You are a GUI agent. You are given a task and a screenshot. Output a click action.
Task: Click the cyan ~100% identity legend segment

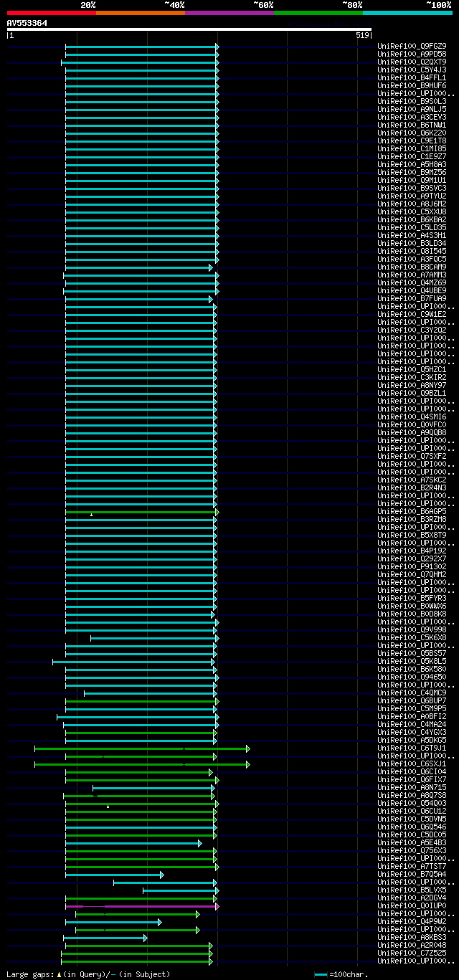(407, 13)
